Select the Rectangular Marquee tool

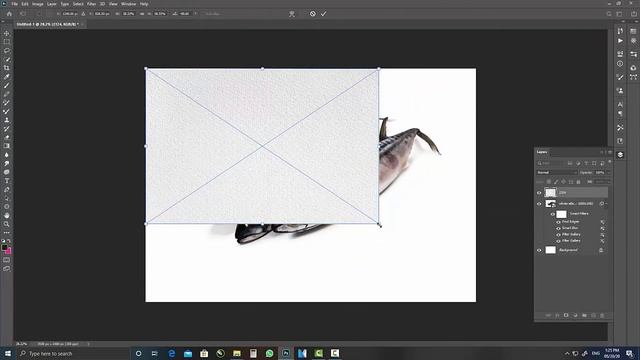[x=7, y=42]
